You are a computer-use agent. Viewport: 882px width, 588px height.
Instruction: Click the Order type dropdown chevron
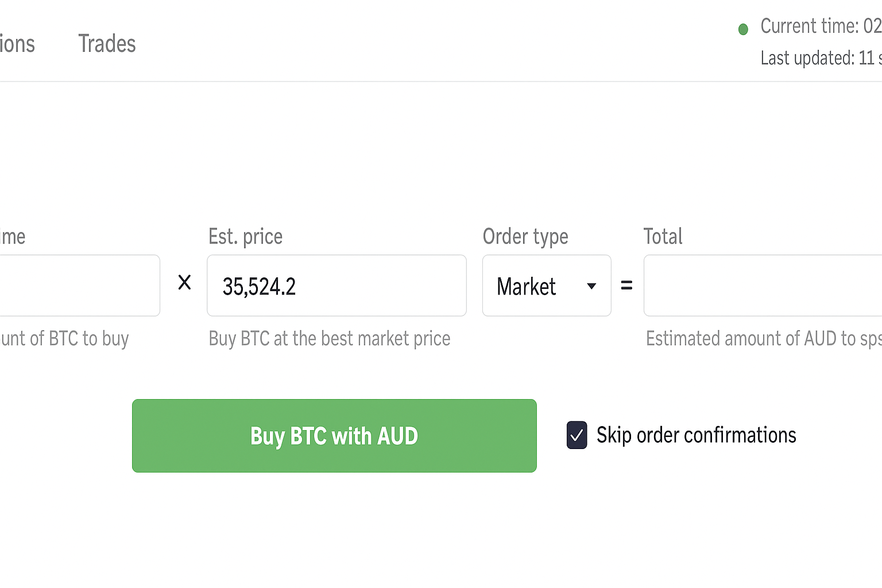(x=591, y=286)
